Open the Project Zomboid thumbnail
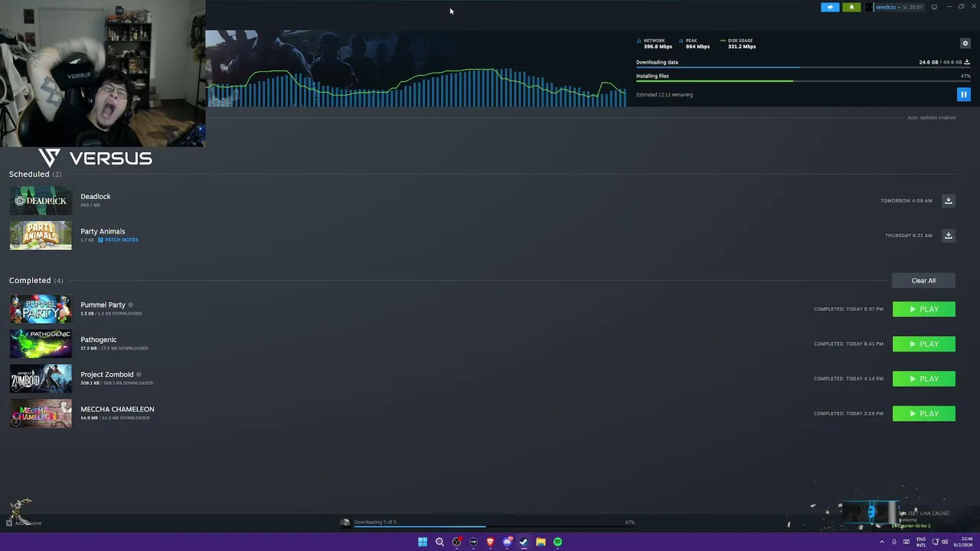Screen dimensions: 980x551 [x=41, y=379]
